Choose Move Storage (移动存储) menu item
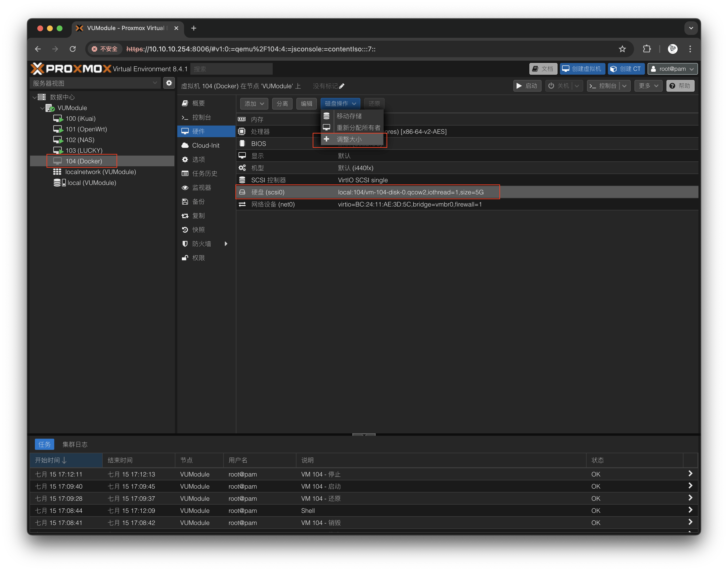Screen dimensions: 728x571 click(349, 116)
